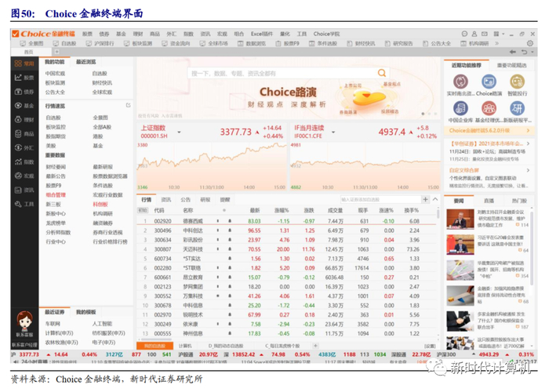Click the edit icon beside 行情速览
Image resolution: width=549 pixels, height=392 pixels.
click(128, 105)
